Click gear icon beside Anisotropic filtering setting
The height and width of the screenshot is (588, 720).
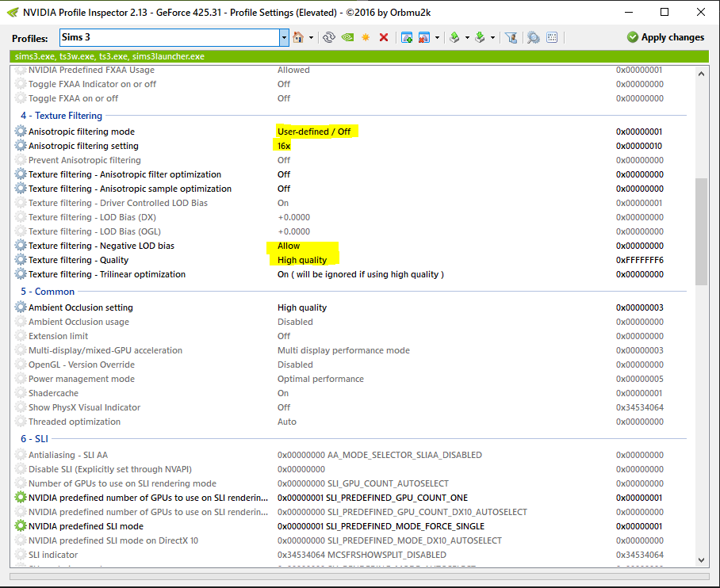(x=21, y=146)
